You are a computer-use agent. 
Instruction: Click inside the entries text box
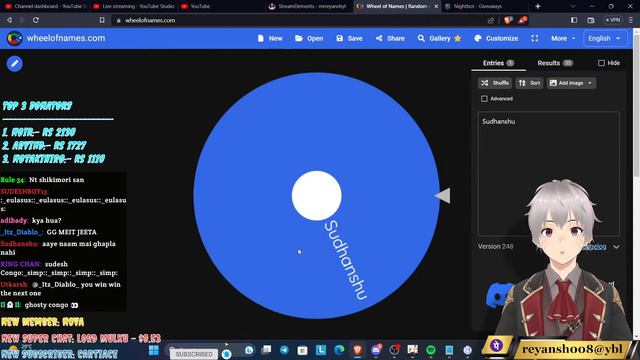click(549, 174)
